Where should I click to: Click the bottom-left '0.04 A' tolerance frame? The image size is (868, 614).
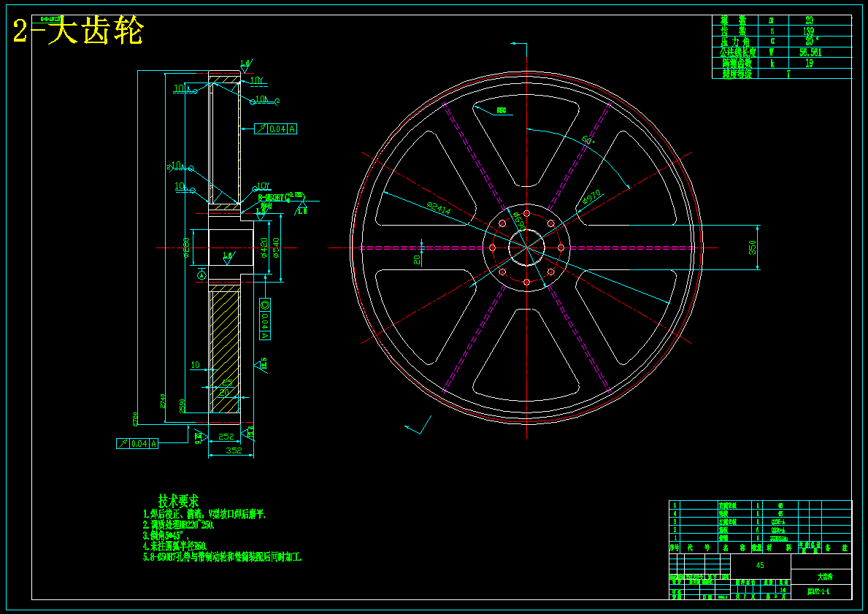(x=137, y=443)
